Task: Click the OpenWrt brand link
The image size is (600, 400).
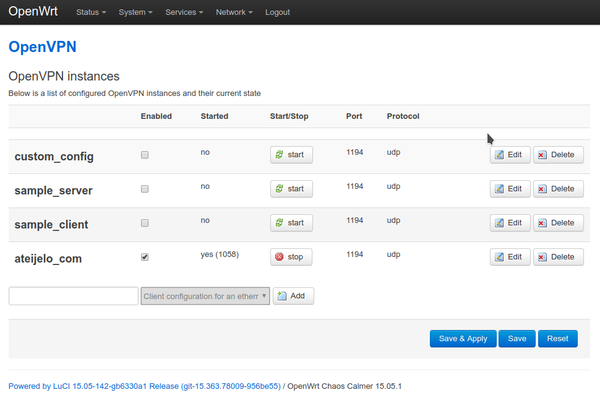Action: pos(33,11)
